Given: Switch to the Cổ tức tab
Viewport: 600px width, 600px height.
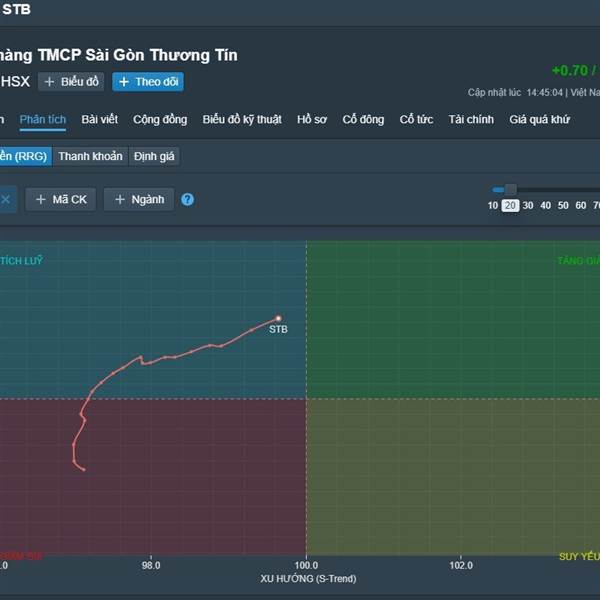Looking at the screenshot, I should point(416,119).
